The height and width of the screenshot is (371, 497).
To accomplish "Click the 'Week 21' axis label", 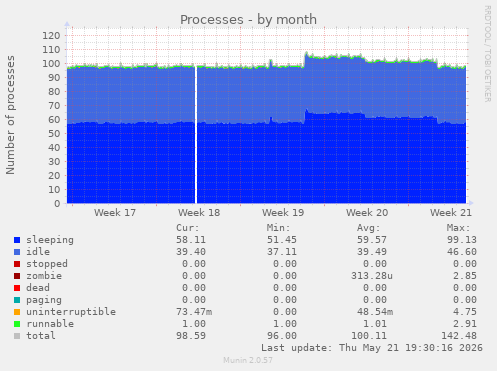I will click(451, 213).
